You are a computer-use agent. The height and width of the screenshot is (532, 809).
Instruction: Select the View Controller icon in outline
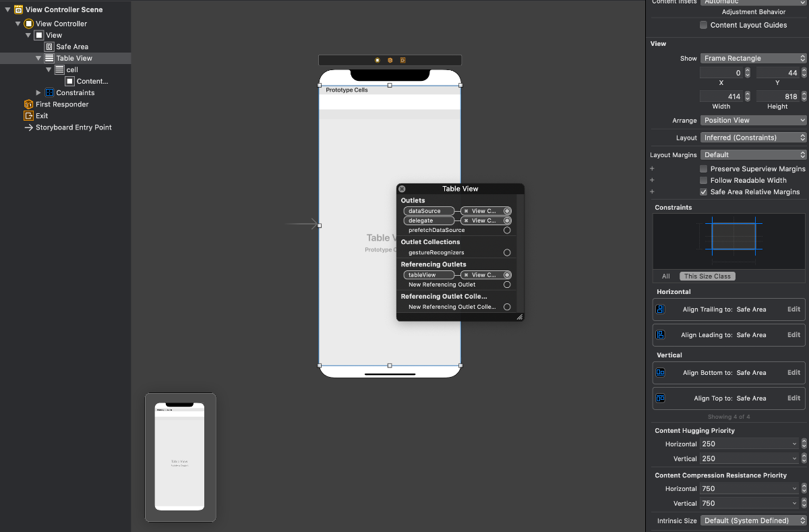click(28, 24)
